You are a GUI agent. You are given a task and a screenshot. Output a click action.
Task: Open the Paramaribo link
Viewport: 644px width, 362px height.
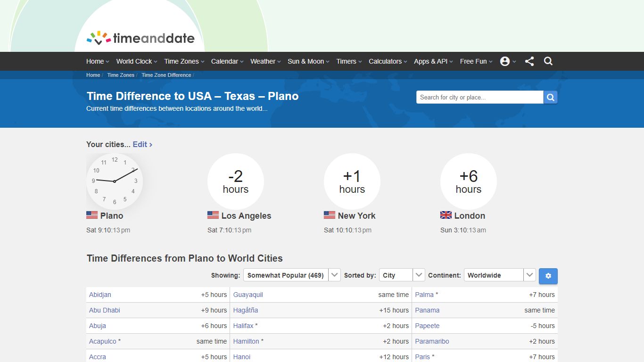pos(432,341)
